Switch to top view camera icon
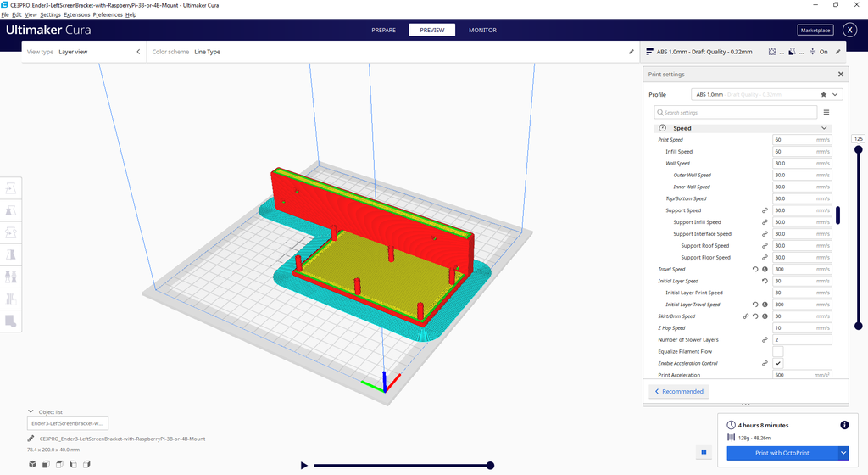 59,464
